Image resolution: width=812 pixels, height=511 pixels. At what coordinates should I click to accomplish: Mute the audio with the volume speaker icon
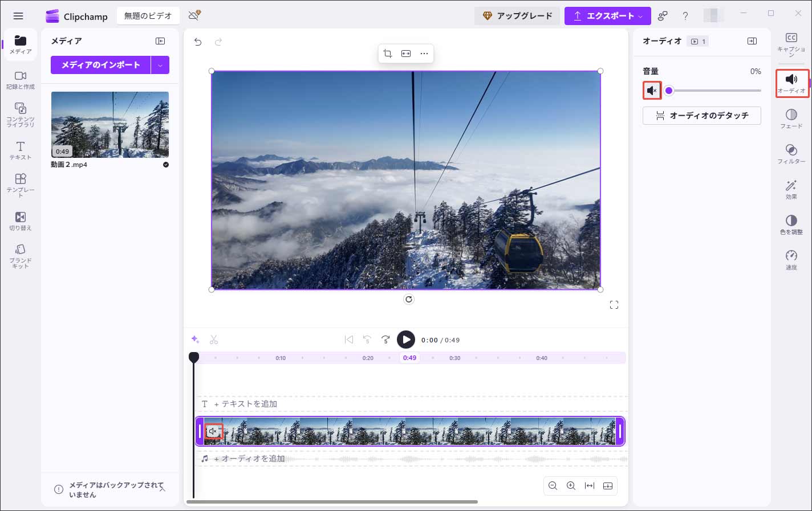[652, 90]
